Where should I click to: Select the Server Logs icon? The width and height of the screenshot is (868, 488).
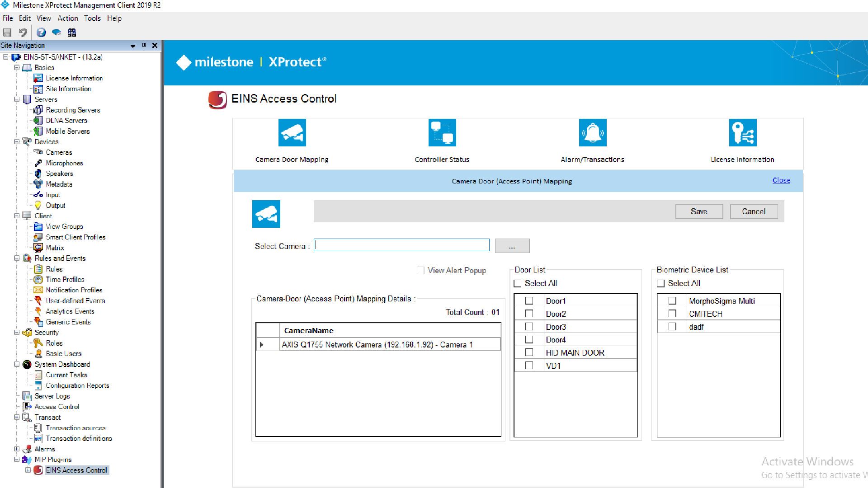(27, 396)
